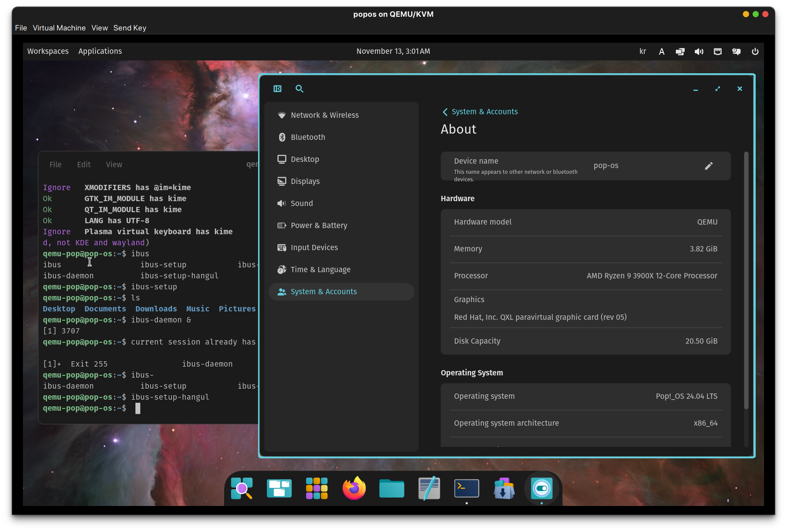787x532 pixels.
Task: Open the app library grid in dock
Action: click(317, 488)
